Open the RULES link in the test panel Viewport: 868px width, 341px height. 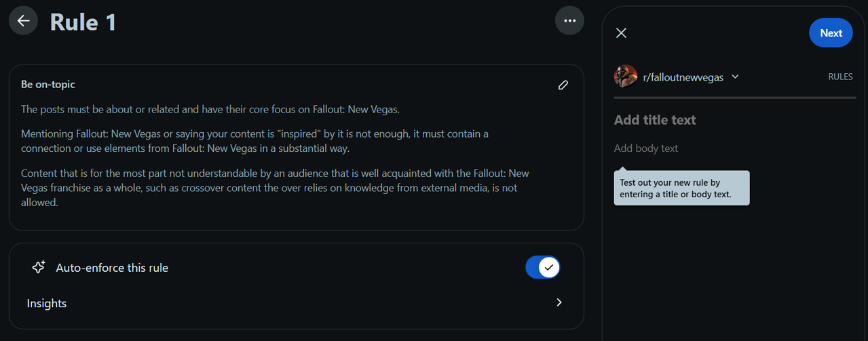click(x=840, y=77)
